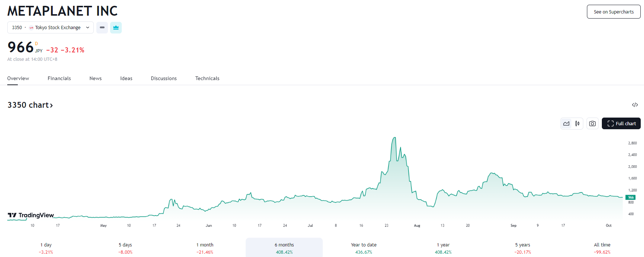This screenshot has height=257, width=644.
Task: Click See on Supercharts button
Action: coord(614,12)
